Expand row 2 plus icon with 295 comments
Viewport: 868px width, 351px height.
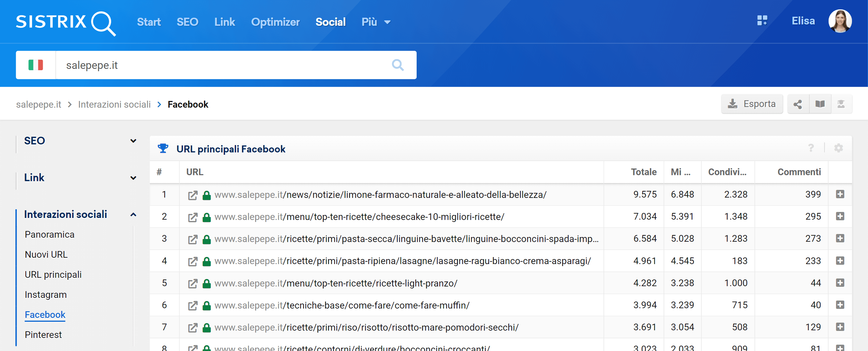coord(840,216)
